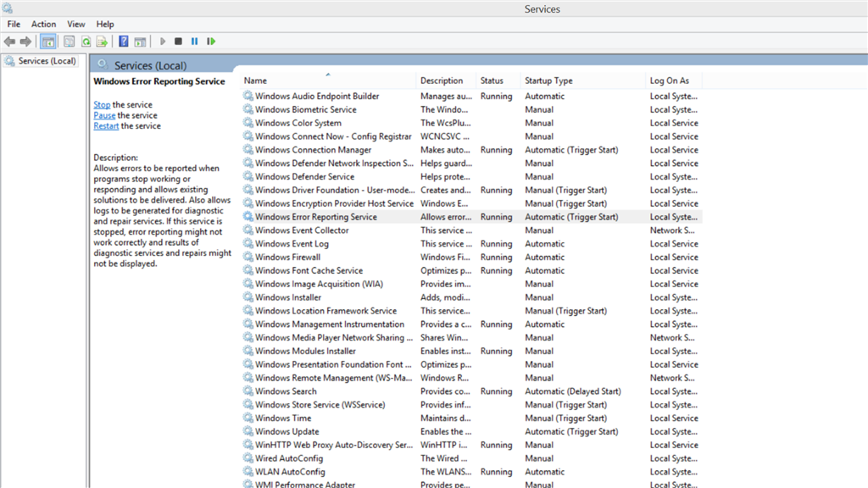
Task: Click the gear icon beside Windows Connection Manager
Action: (248, 150)
